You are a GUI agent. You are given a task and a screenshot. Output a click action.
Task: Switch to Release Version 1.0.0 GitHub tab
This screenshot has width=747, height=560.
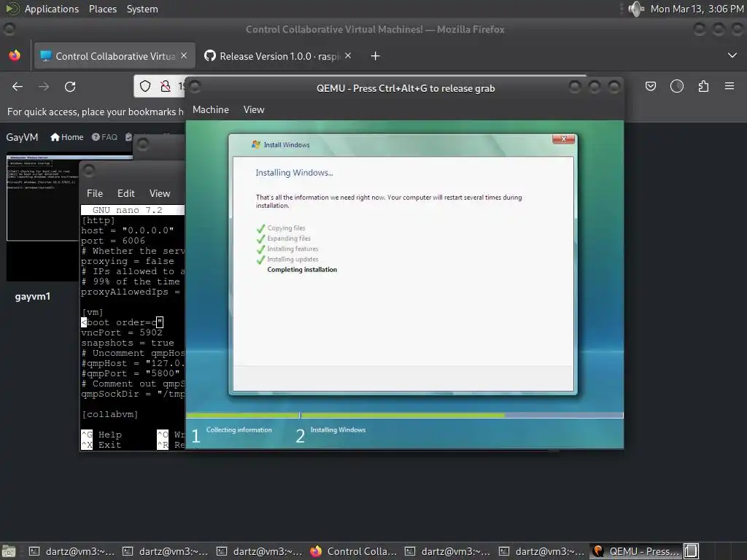pyautogui.click(x=279, y=56)
